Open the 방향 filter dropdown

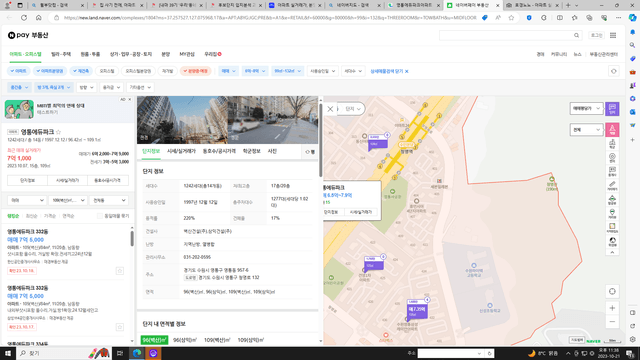86,87
